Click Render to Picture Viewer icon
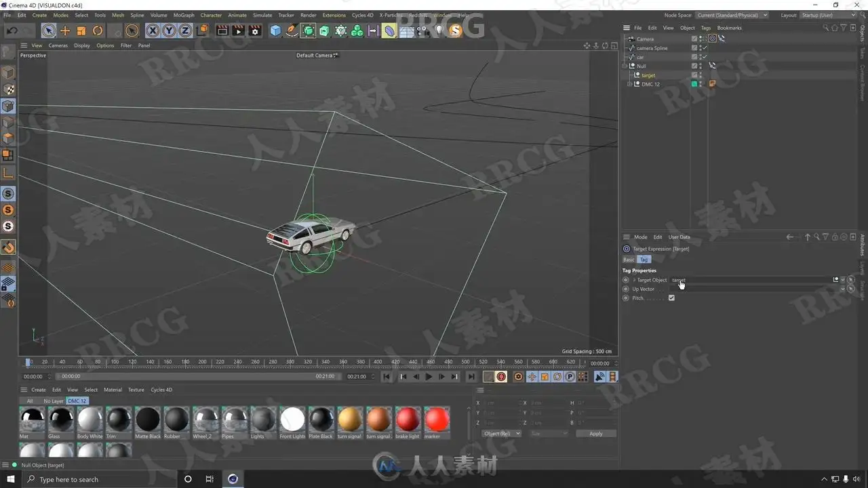The image size is (868, 488). tap(238, 30)
